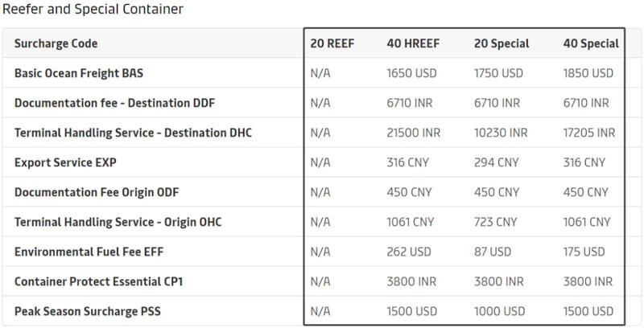644x328 pixels.
Task: Select the 20 Special column header
Action: tap(502, 43)
